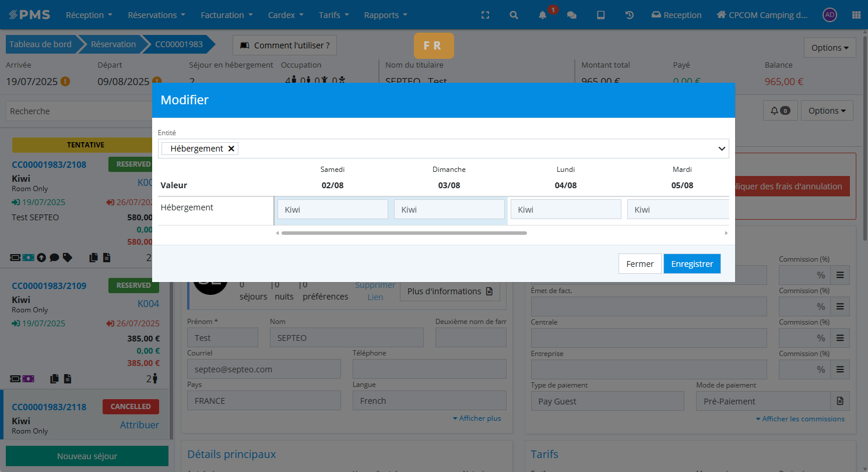
Task: Click the horizontal scrollbar in the Modifier dialog
Action: click(404, 233)
